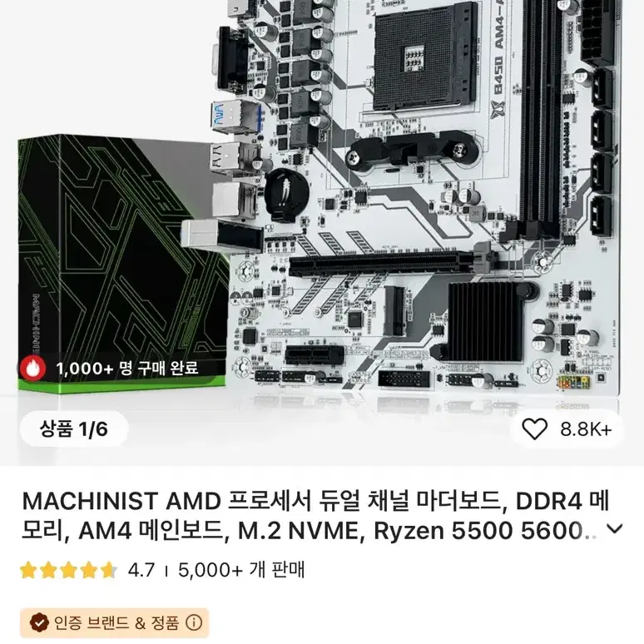Tap the third yellow rating star
Image resolution: width=644 pixels, height=644 pixels.
tap(68, 571)
